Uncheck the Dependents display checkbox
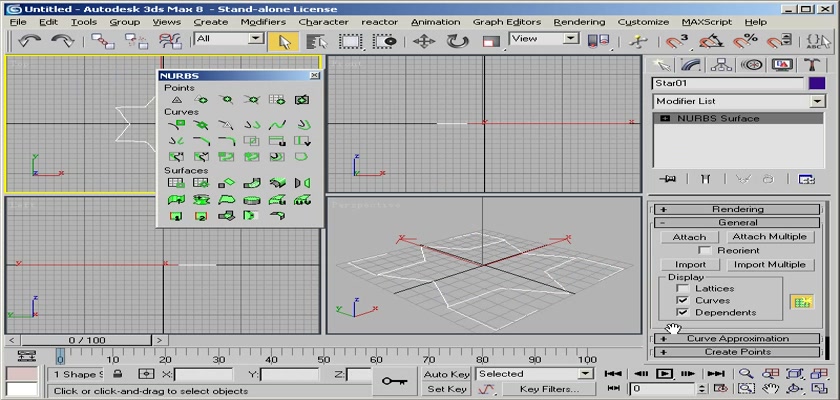This screenshot has height=400, width=840. 682,312
